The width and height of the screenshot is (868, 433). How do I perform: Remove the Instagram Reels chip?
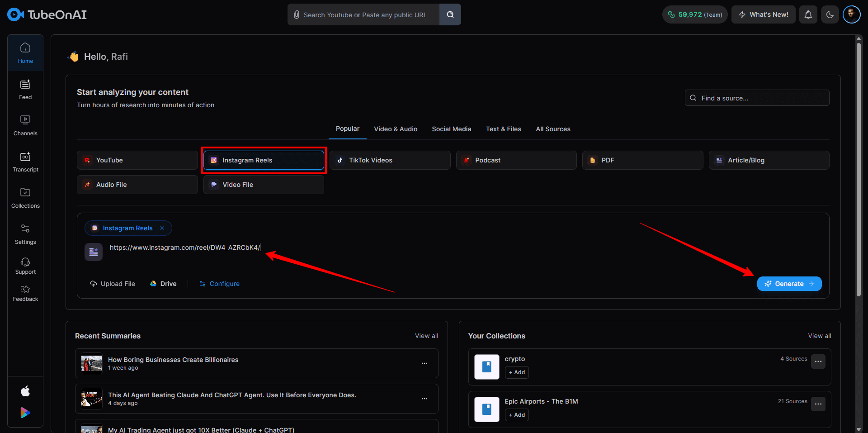click(x=162, y=228)
